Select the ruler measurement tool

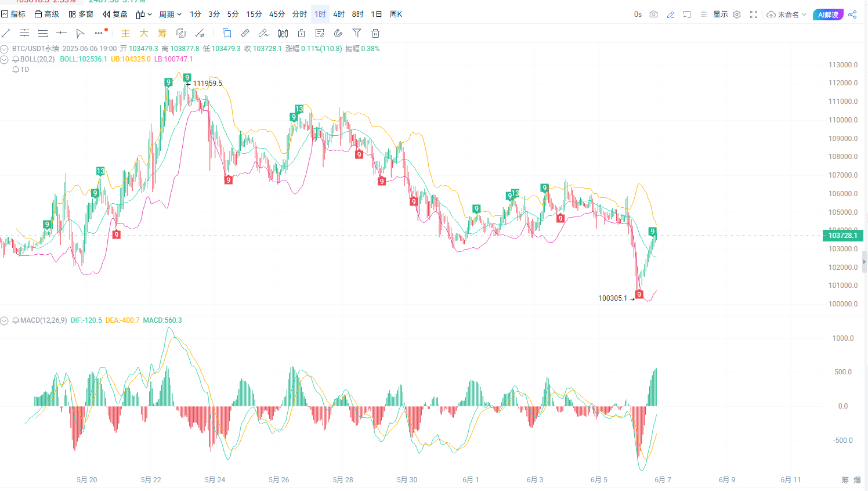[245, 33]
